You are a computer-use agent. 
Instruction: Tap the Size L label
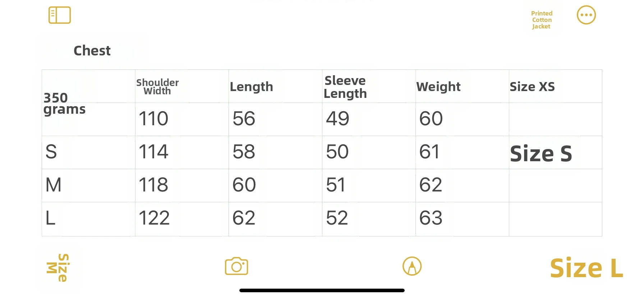586,268
